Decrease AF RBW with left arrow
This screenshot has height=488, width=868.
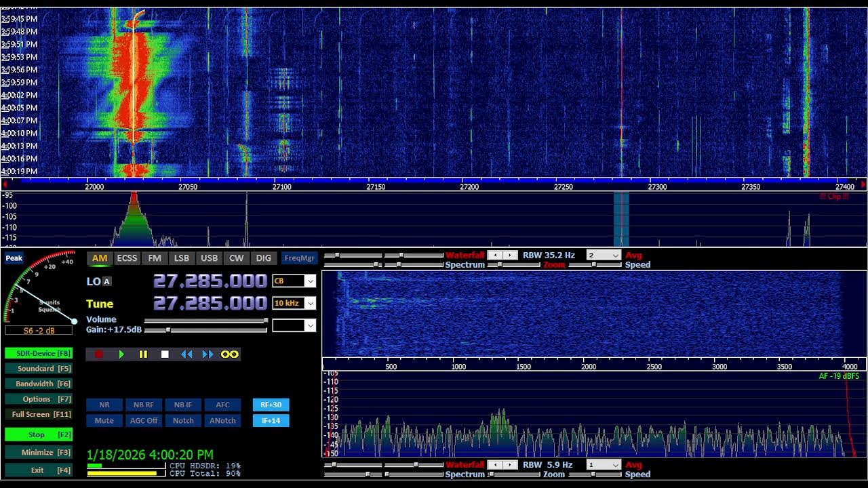(x=494, y=465)
